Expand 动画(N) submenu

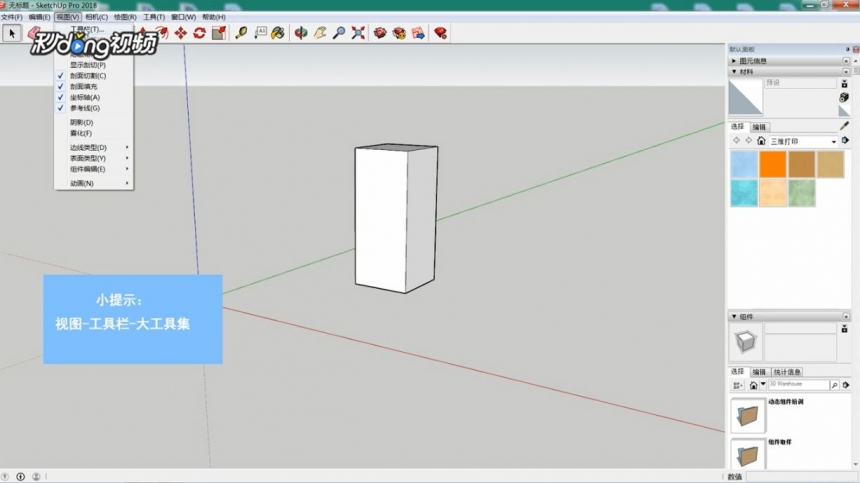pyautogui.click(x=94, y=183)
